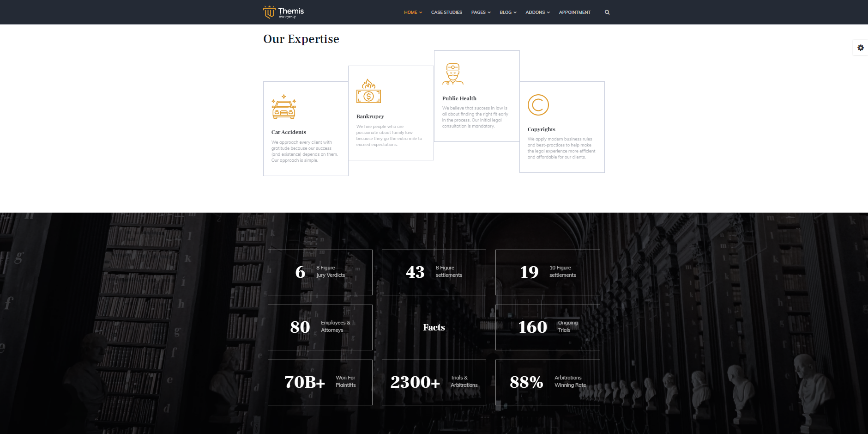This screenshot has height=434, width=868.
Task: Click the 88% Arbitrations Winning Rate box
Action: pyautogui.click(x=548, y=382)
